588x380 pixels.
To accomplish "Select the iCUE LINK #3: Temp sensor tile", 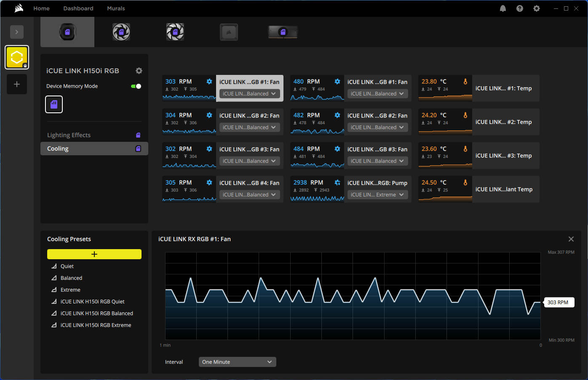I will coord(478,156).
